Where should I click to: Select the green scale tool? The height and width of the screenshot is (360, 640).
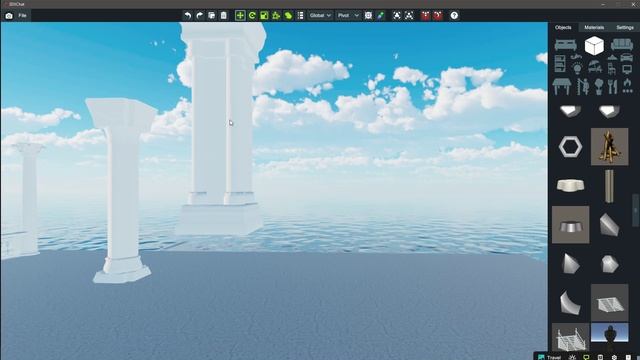(x=264, y=16)
